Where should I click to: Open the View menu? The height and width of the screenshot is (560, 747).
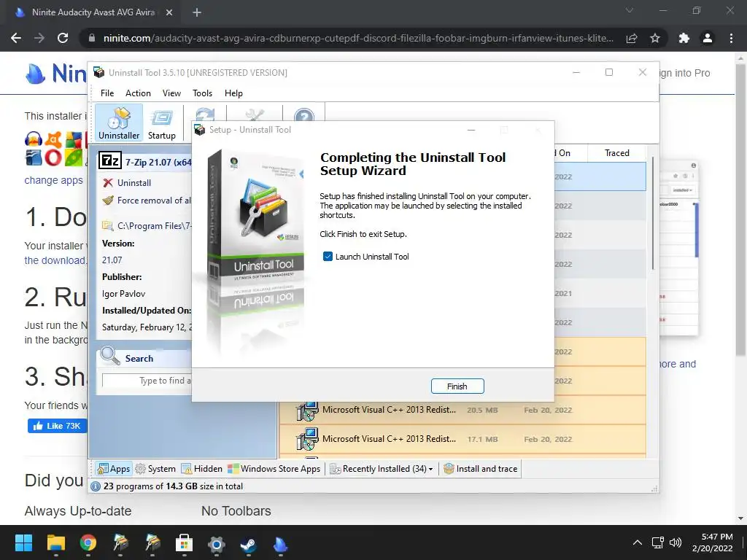[x=171, y=93]
